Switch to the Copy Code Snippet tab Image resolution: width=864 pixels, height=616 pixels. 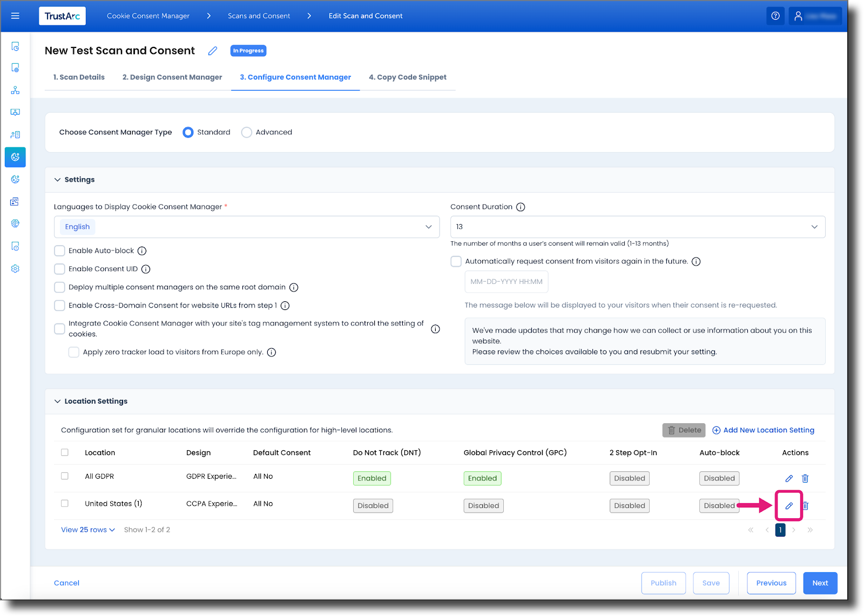coord(408,77)
